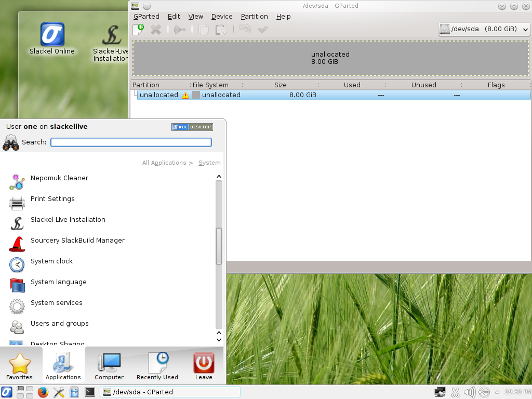Open the clipboard scissors tray icon
Screen dimensions: 532x399
point(455,392)
